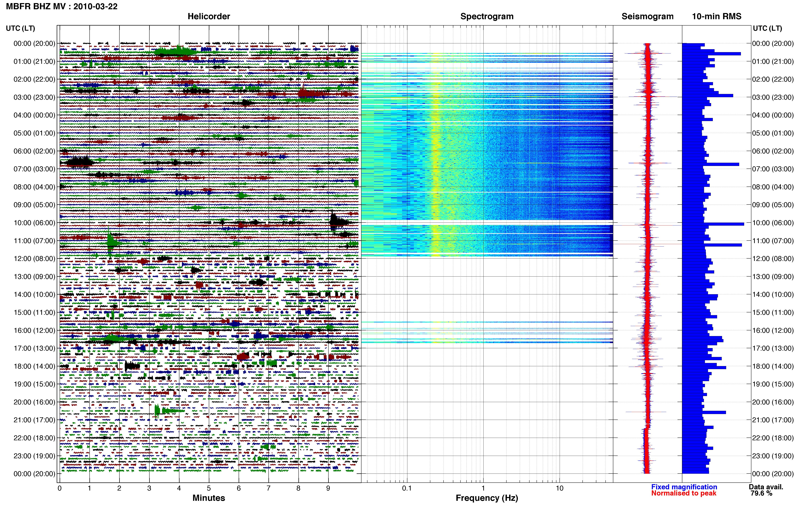
Task: Click Helicorder-side time label '02:00 (22:00)'
Action: coord(34,79)
